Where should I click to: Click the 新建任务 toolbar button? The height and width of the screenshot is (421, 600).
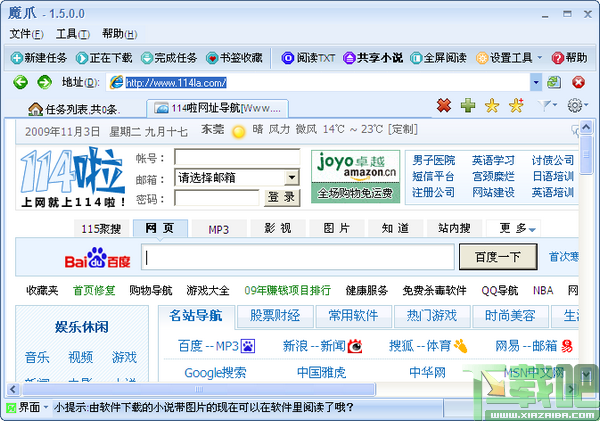(x=39, y=58)
